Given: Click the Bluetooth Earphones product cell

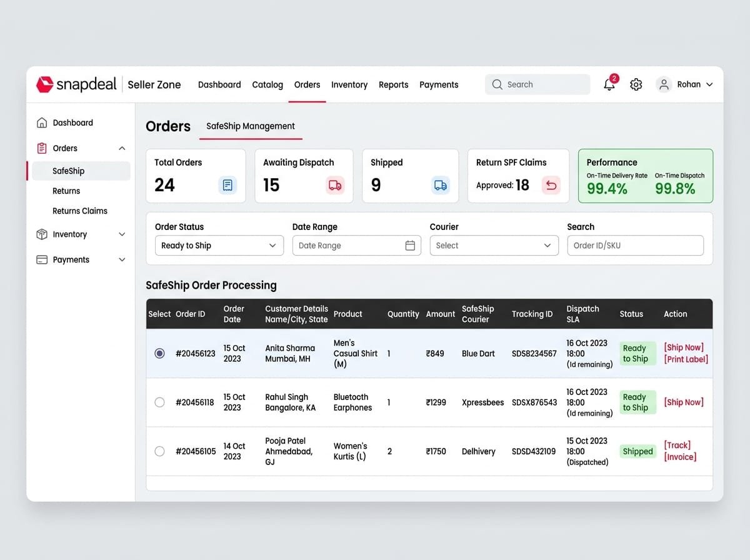Looking at the screenshot, I should pos(352,402).
